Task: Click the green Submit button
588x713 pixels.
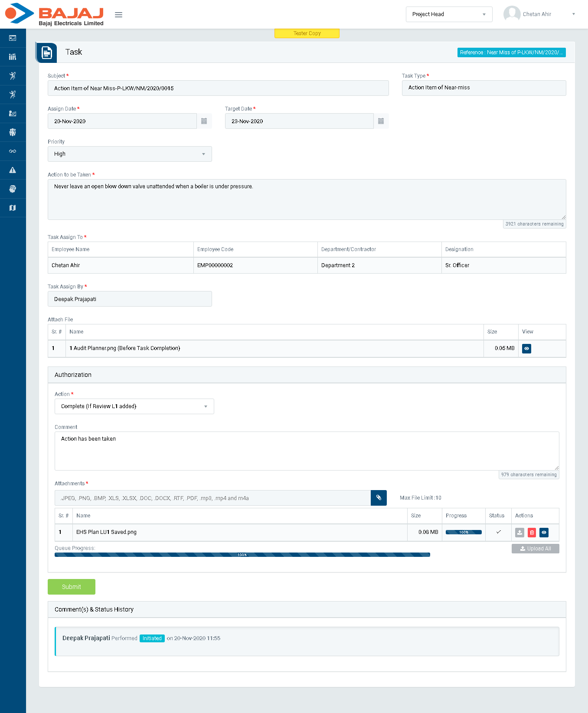Action: click(72, 587)
